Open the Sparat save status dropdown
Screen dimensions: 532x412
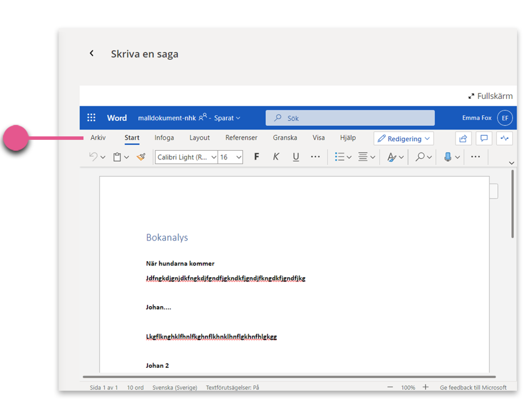227,118
